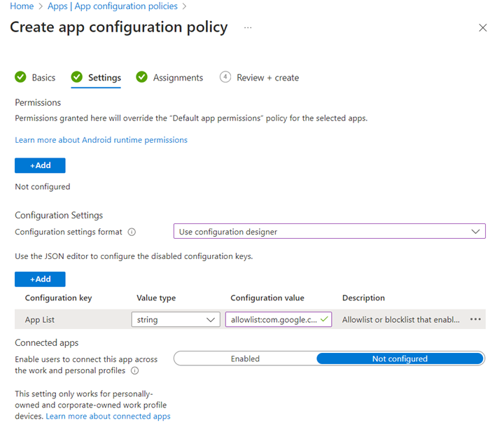Viewport: 504px width, 425px height.
Task: Open Learn more about Android runtime permissions
Action: click(x=101, y=140)
